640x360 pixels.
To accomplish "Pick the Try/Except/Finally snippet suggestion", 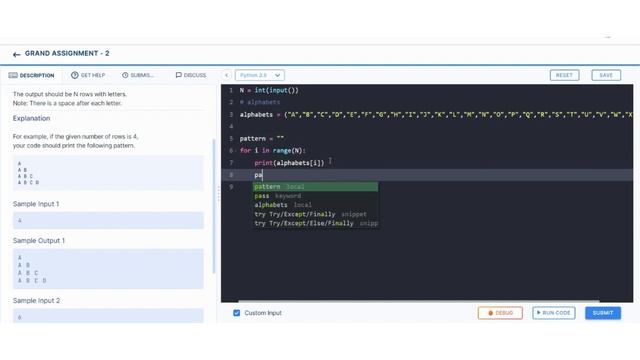I will 315,214.
